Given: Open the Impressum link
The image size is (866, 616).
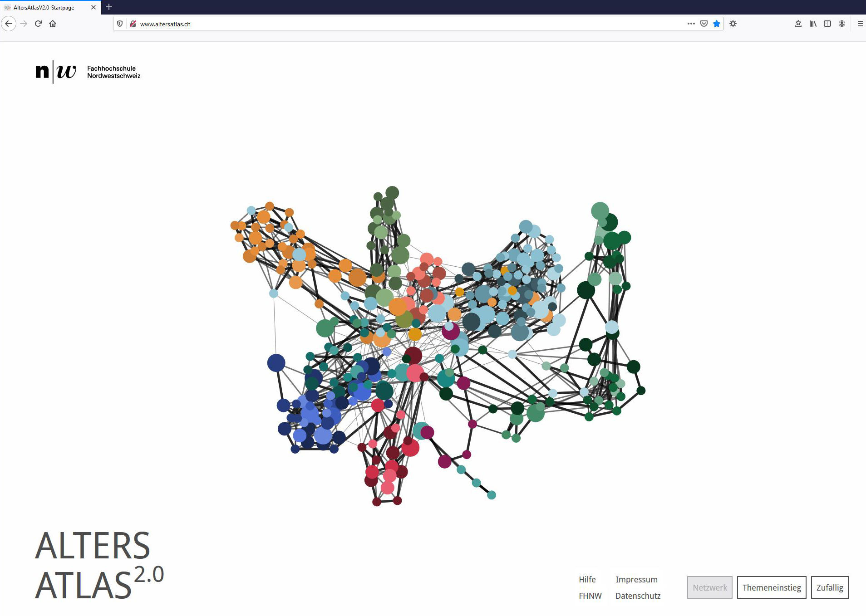Looking at the screenshot, I should [x=636, y=579].
